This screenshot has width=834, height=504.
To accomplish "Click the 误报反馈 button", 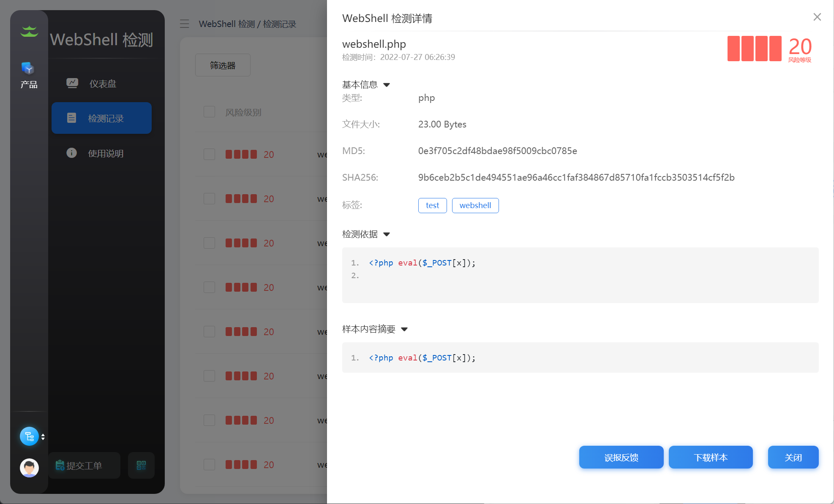I will [621, 457].
